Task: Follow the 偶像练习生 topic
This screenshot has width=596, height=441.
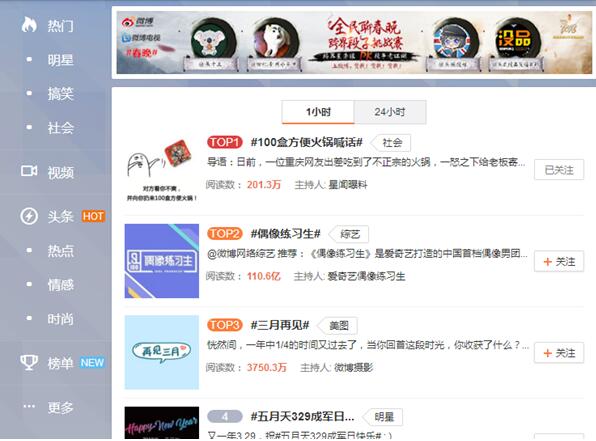Action: click(559, 262)
